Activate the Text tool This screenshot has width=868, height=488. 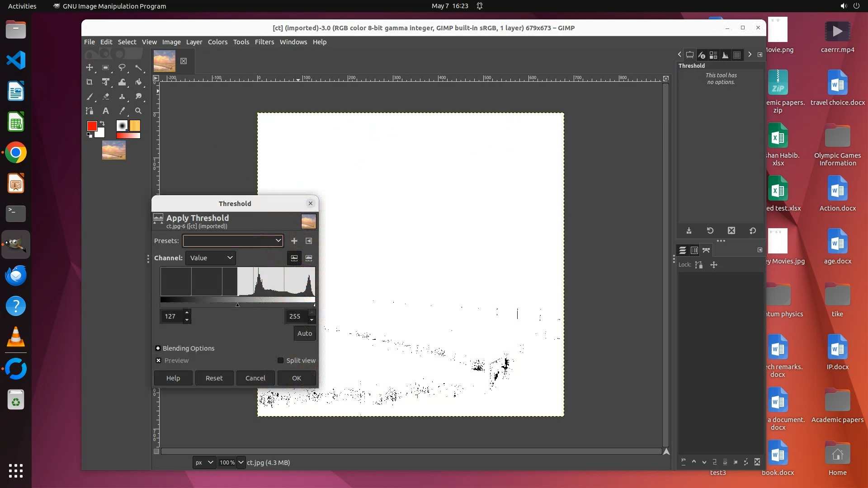[106, 111]
